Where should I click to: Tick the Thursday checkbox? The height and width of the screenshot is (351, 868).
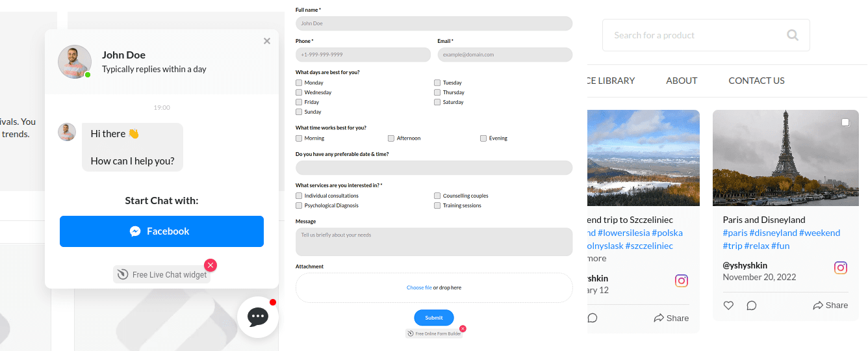click(x=438, y=92)
